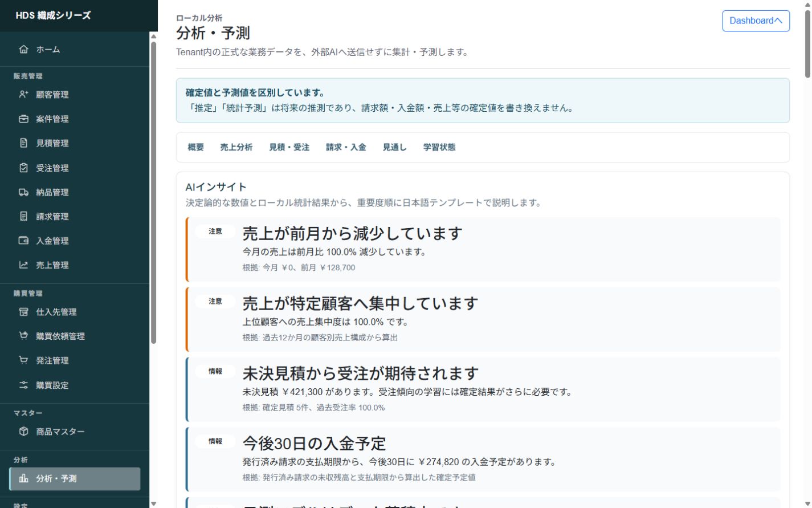Click the cart icon for 発注管理
This screenshot has width=812, height=508.
pos(23,360)
